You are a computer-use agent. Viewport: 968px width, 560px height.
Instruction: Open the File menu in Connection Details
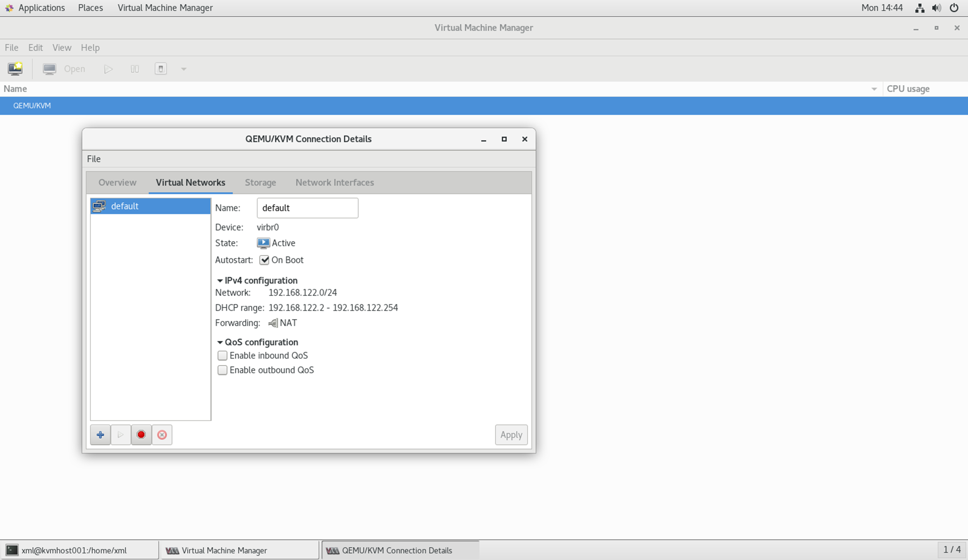[x=94, y=159]
